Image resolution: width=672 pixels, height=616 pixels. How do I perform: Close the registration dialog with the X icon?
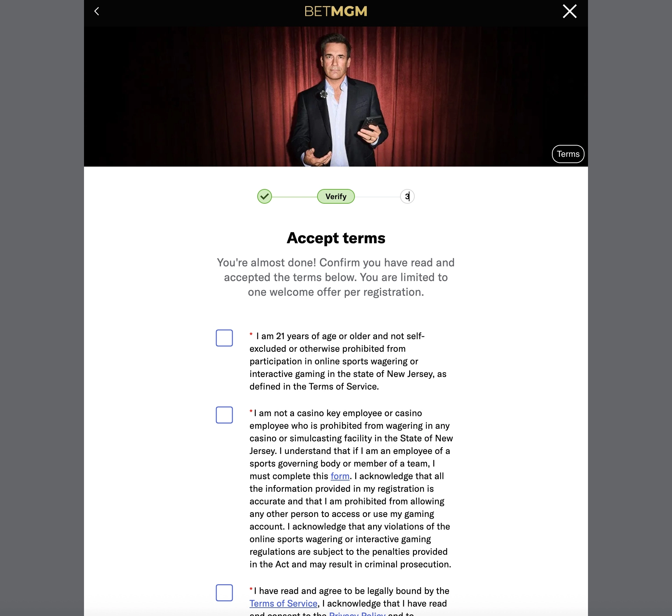tap(569, 12)
